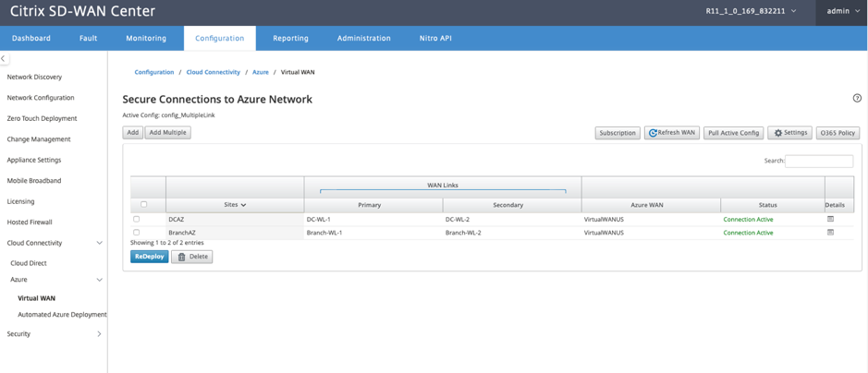Switch to the Administration tab

point(363,38)
